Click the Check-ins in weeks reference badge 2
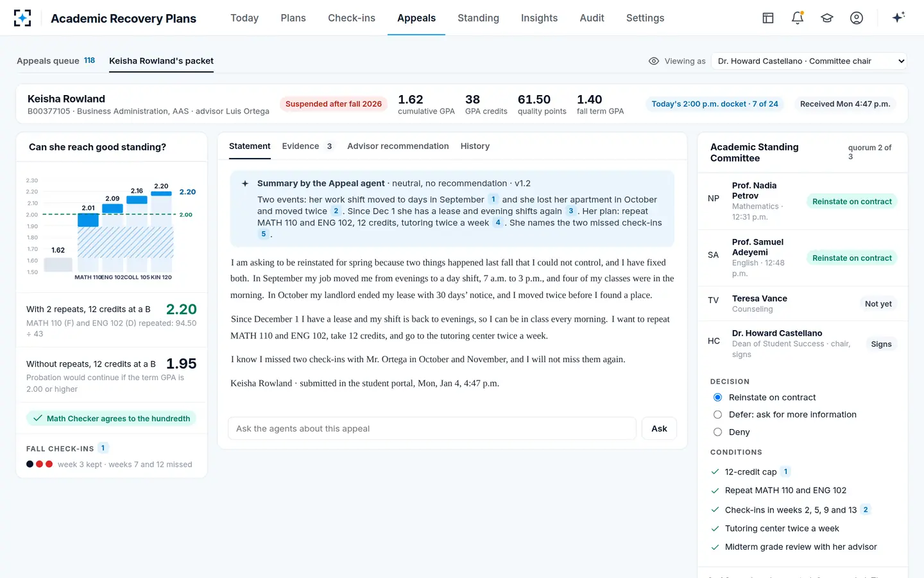The width and height of the screenshot is (924, 578). point(866,509)
